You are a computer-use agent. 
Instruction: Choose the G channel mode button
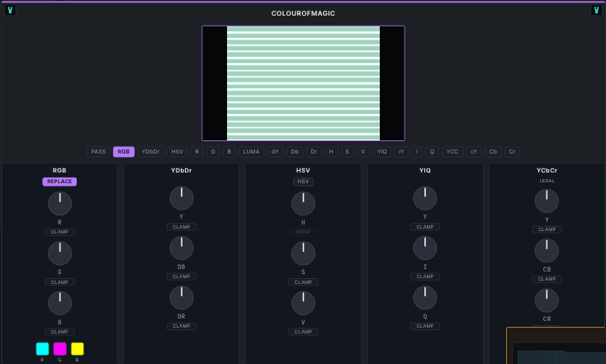click(x=213, y=152)
